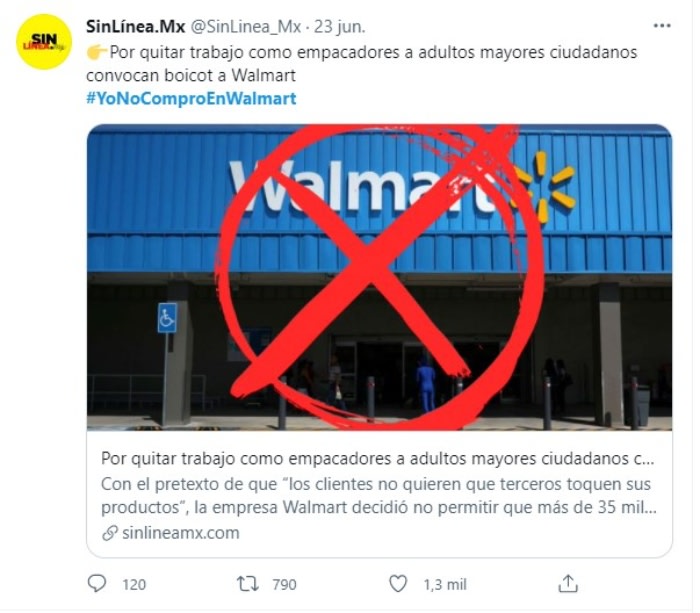Screen dimensions: 700x613
Task: Click the link chain icon beside sinlineamx.com
Action: click(x=109, y=533)
